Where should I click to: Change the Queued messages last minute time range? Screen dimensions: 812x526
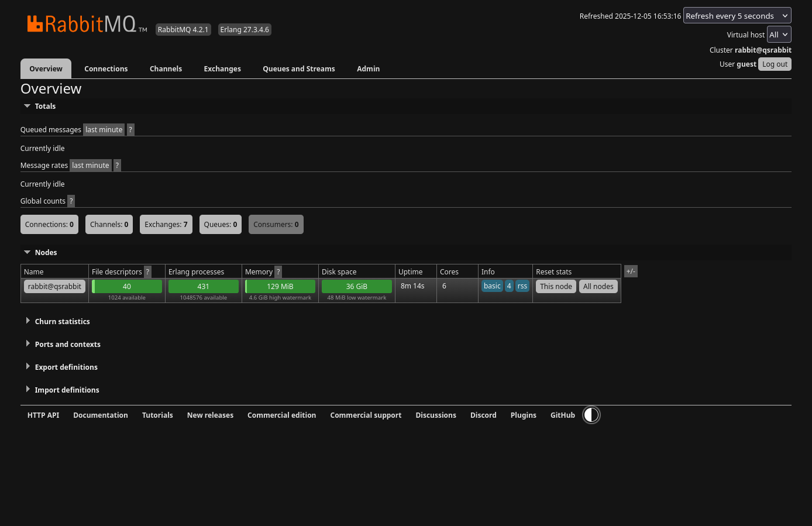pos(104,129)
